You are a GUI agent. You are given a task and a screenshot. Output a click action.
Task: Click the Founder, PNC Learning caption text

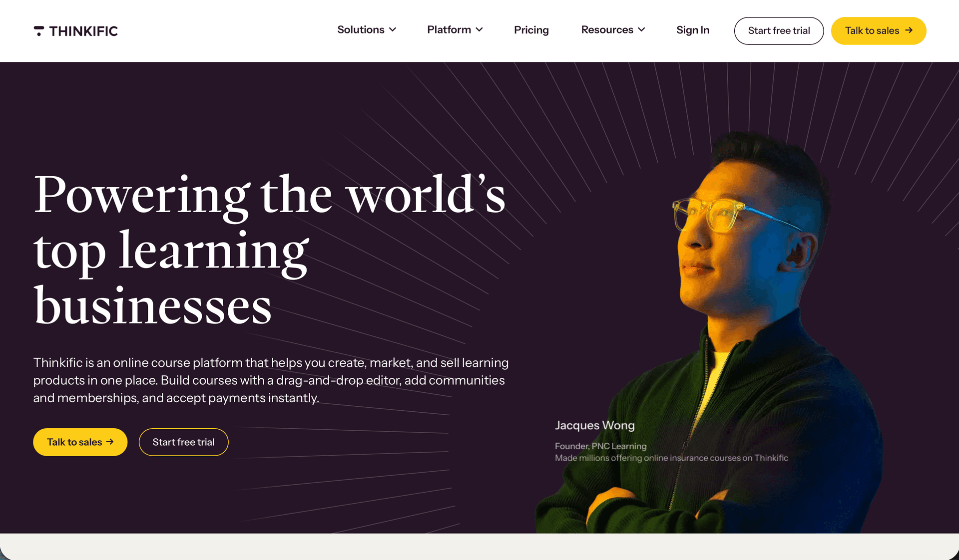click(600, 446)
